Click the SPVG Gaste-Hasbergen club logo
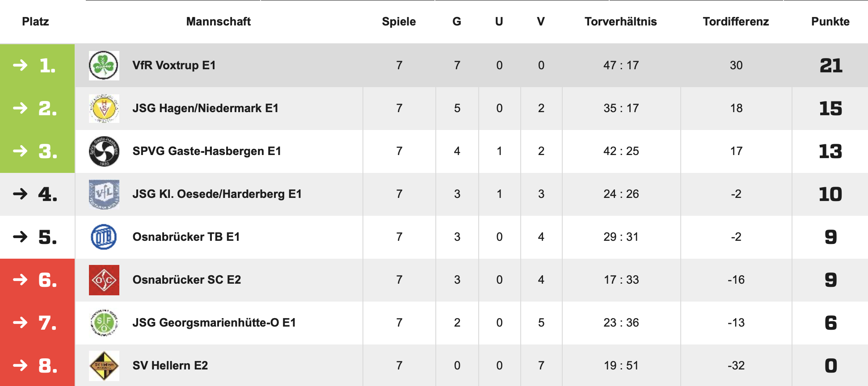The width and height of the screenshot is (868, 386). pos(104,151)
